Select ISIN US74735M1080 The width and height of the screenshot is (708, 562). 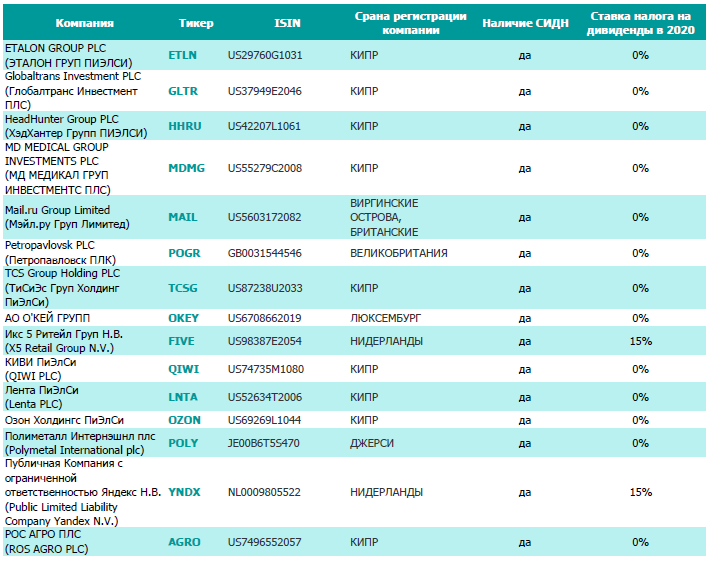tap(266, 369)
